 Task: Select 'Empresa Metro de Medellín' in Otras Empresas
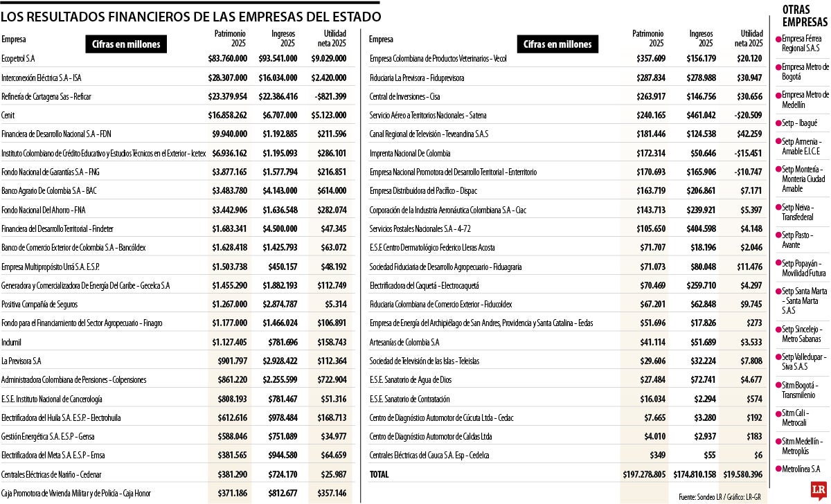805,100
